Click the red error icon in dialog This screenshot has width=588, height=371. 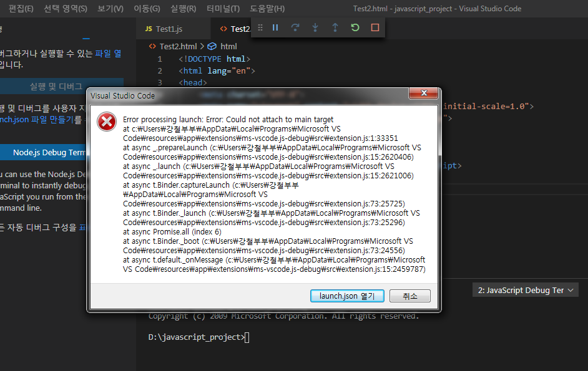(x=107, y=122)
